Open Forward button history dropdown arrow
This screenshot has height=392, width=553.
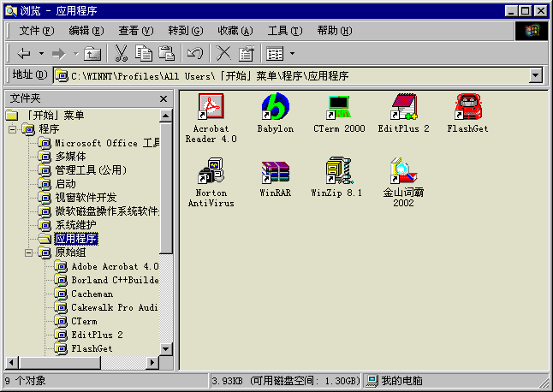76,54
